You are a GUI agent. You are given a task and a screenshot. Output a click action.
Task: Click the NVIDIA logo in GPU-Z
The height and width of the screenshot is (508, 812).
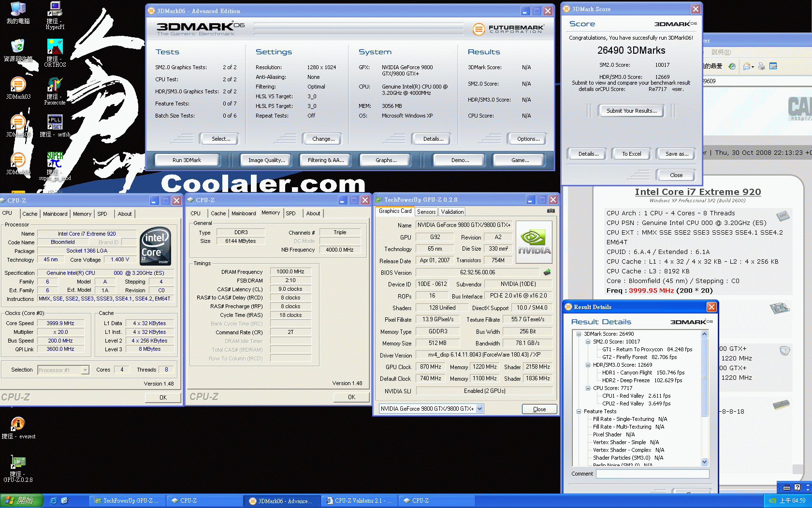point(534,242)
